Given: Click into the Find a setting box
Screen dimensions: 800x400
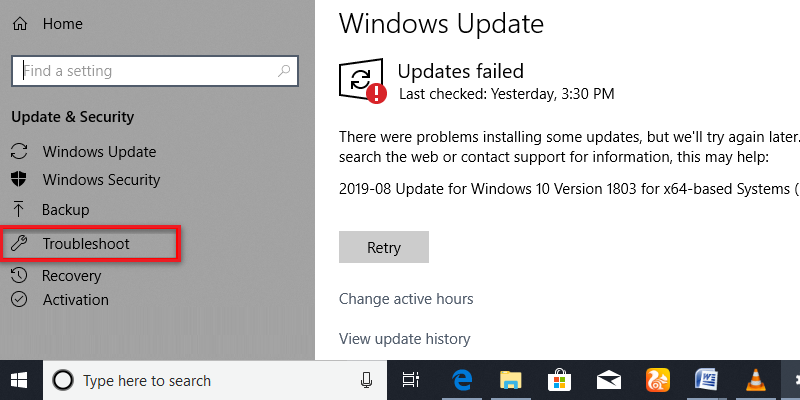Looking at the screenshot, I should [x=155, y=71].
